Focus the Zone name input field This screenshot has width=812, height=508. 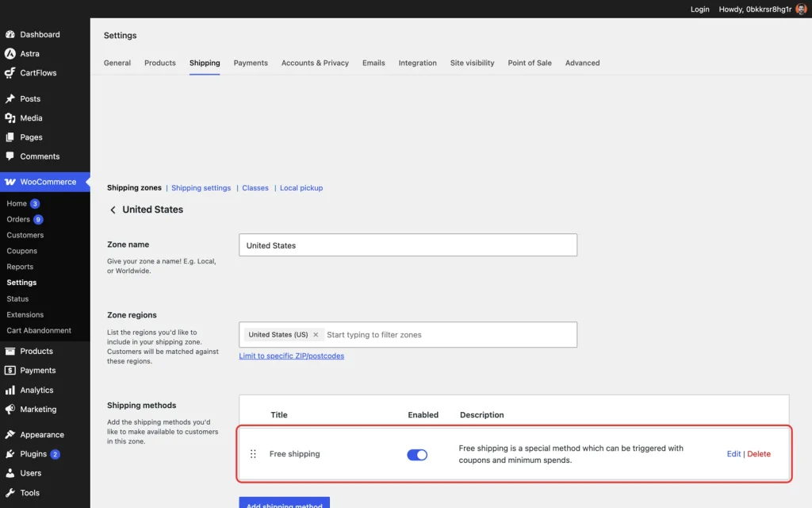click(408, 244)
